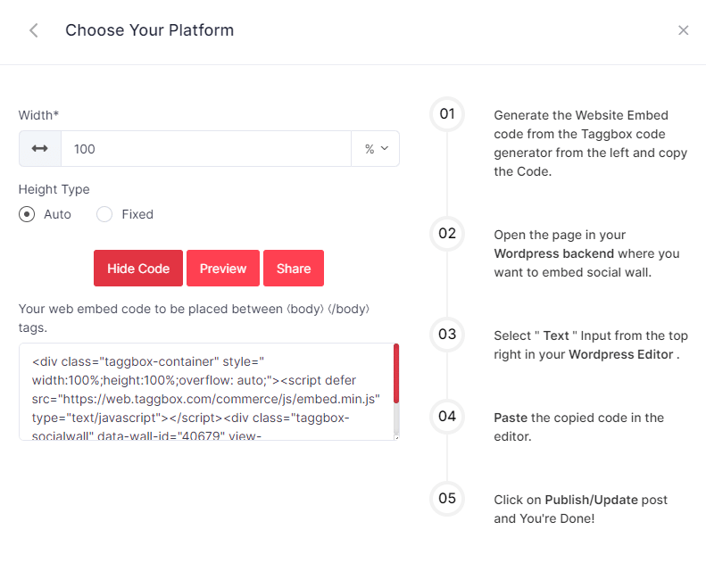Click the horizontal width arrows icon
This screenshot has height=588, width=706.
click(x=40, y=149)
